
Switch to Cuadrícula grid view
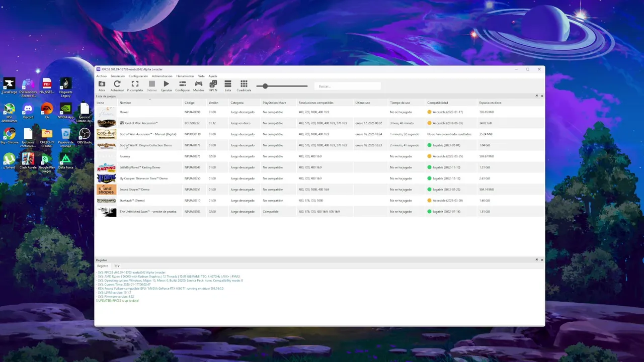point(244,84)
